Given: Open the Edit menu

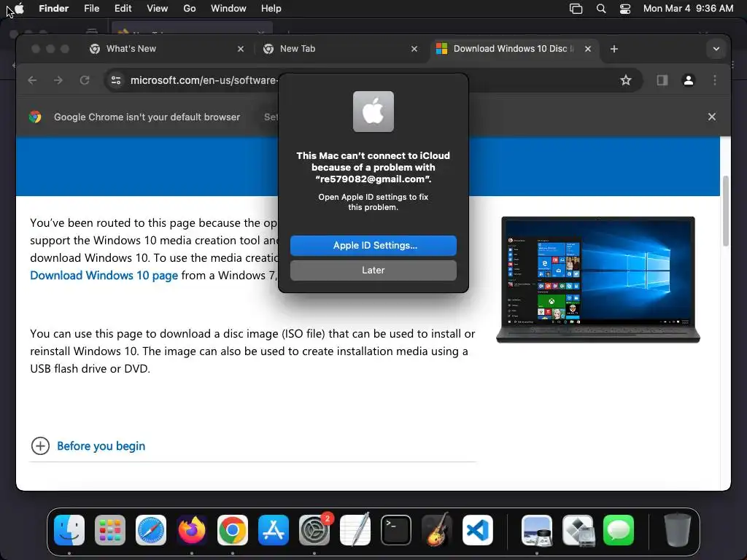Looking at the screenshot, I should tap(123, 9).
